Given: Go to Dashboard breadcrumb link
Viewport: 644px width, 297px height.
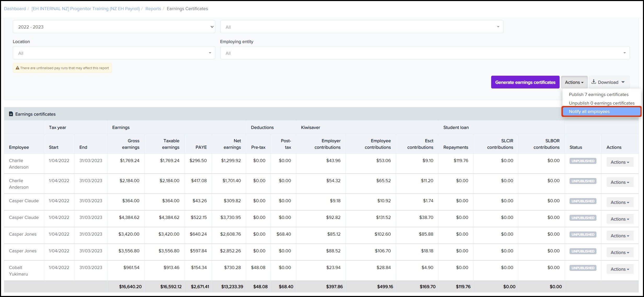Looking at the screenshot, I should 15,9.
